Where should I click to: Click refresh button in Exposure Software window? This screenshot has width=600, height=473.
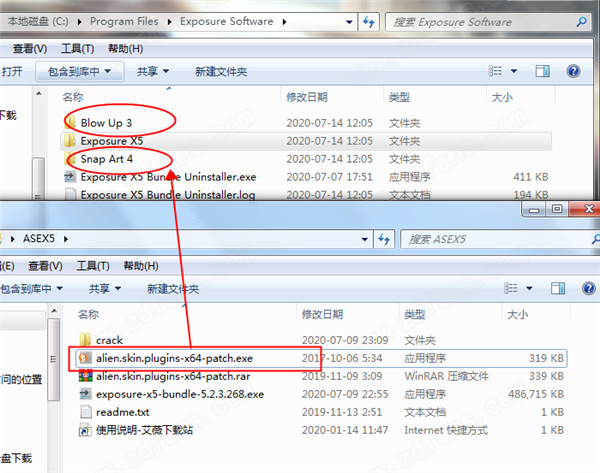369,22
